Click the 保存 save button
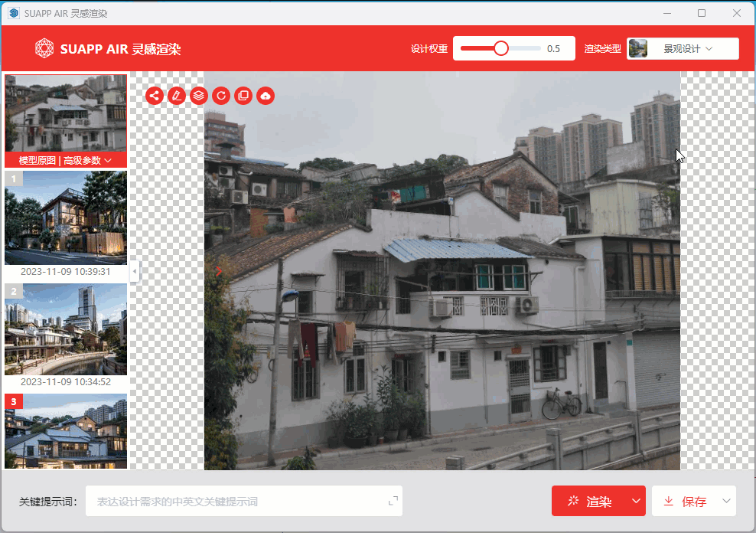756x533 pixels. point(685,501)
